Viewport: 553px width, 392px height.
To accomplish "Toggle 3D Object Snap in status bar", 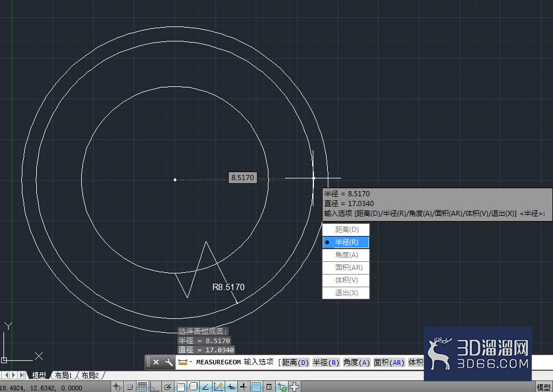I will (x=193, y=387).
